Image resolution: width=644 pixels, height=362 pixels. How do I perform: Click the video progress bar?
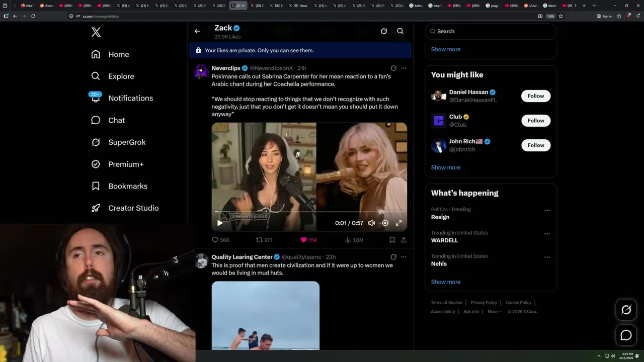tap(309, 212)
